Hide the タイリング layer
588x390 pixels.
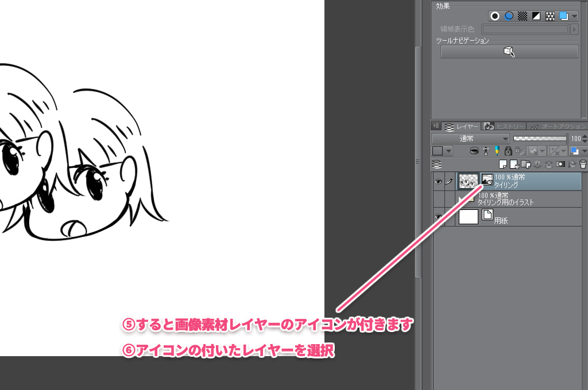click(438, 182)
